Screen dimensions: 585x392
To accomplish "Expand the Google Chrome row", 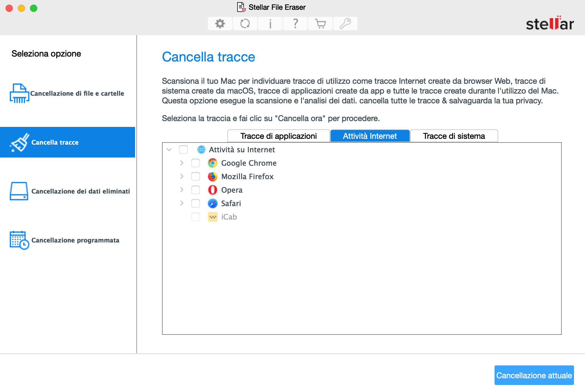I will (x=182, y=163).
